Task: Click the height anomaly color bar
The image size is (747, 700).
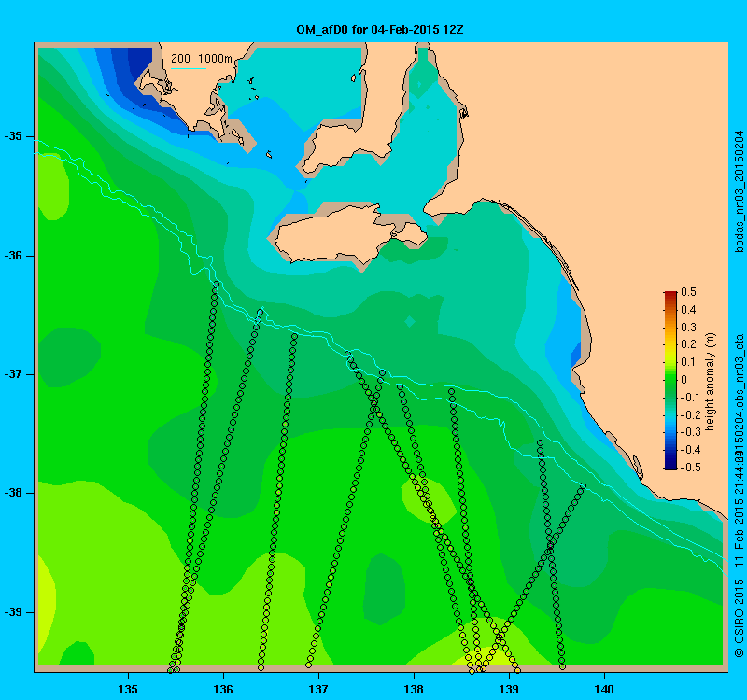Action: [670, 380]
